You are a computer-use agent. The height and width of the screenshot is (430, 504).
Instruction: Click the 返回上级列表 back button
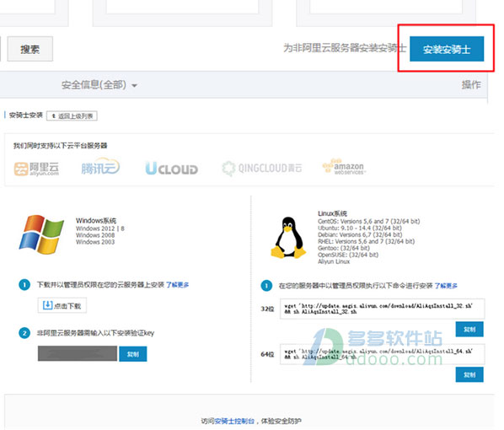click(72, 116)
